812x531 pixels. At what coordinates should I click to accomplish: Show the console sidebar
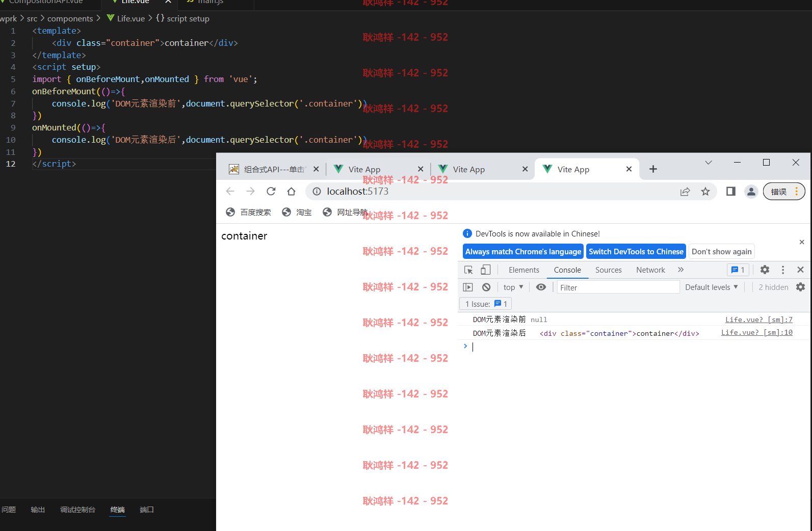[468, 287]
